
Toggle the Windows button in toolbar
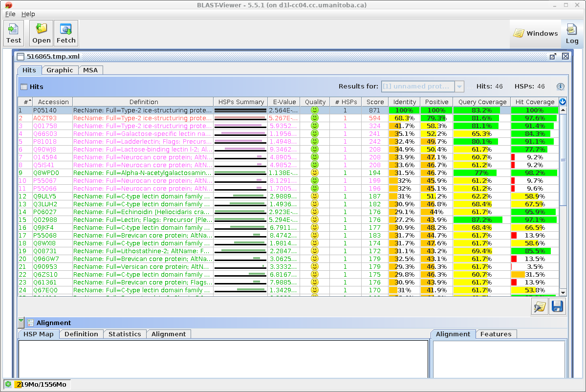535,34
